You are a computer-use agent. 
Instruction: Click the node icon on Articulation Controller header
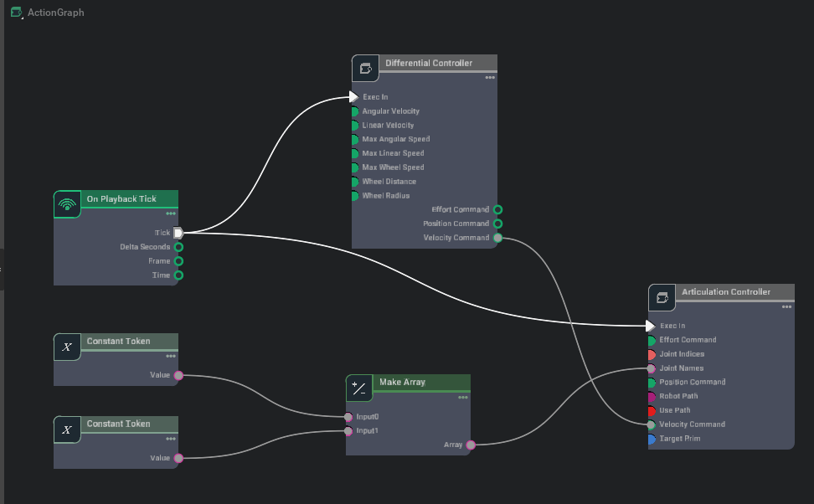662,296
